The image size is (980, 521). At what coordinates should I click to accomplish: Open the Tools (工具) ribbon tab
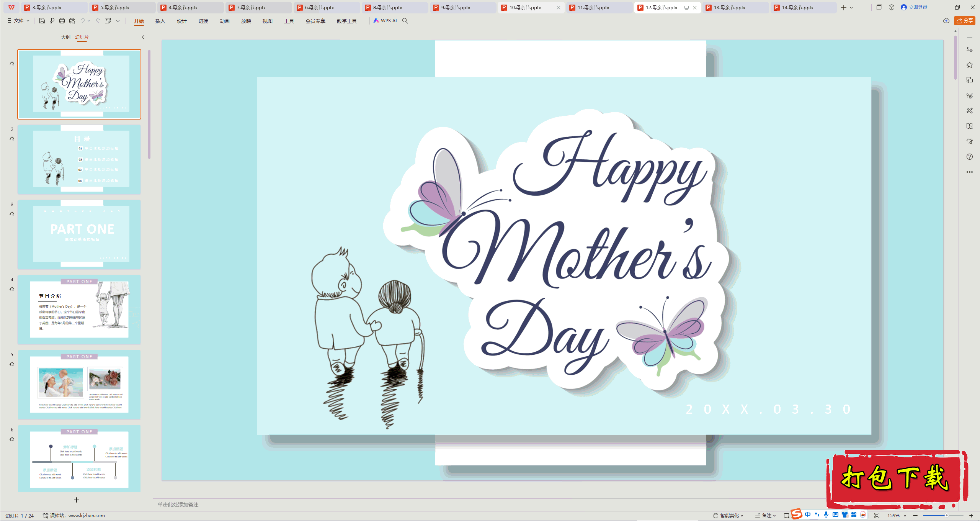pos(289,21)
